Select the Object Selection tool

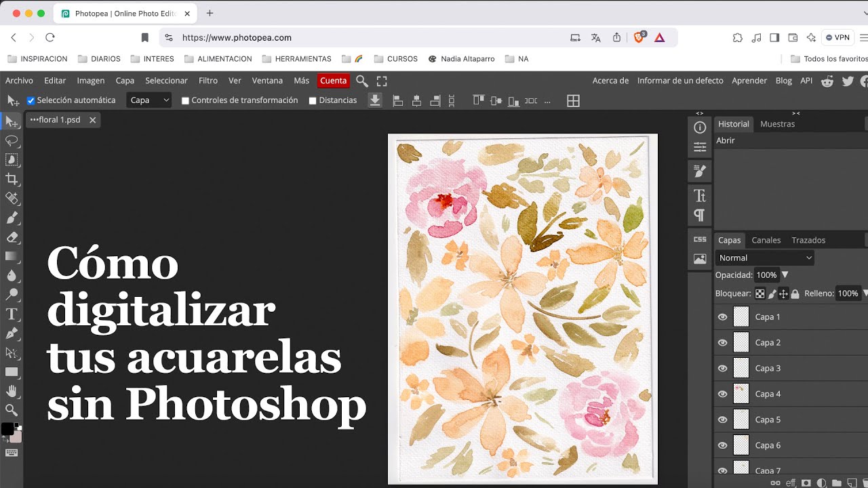pos(12,160)
